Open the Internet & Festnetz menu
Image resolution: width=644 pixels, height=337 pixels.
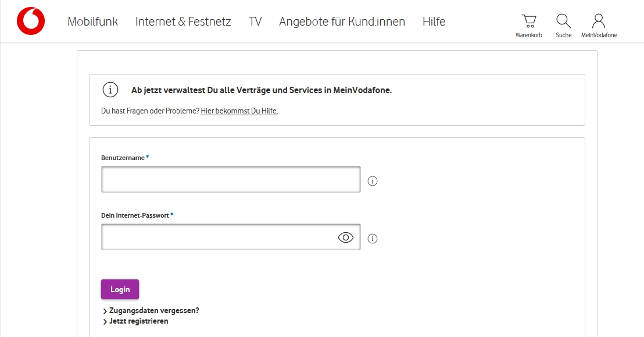click(x=183, y=22)
